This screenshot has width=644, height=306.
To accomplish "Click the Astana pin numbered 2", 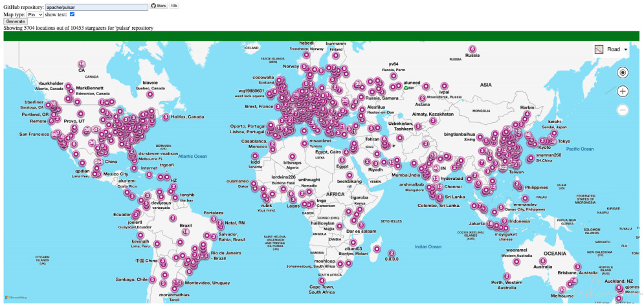I will tap(422, 98).
